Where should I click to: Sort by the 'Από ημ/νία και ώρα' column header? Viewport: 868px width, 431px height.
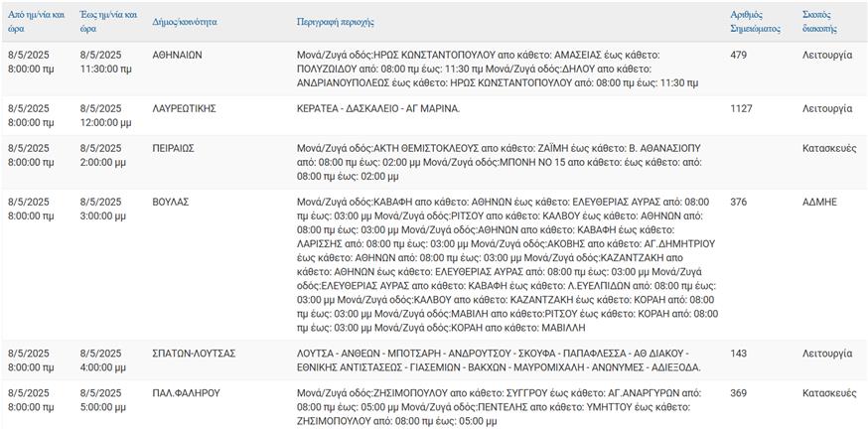point(36,21)
